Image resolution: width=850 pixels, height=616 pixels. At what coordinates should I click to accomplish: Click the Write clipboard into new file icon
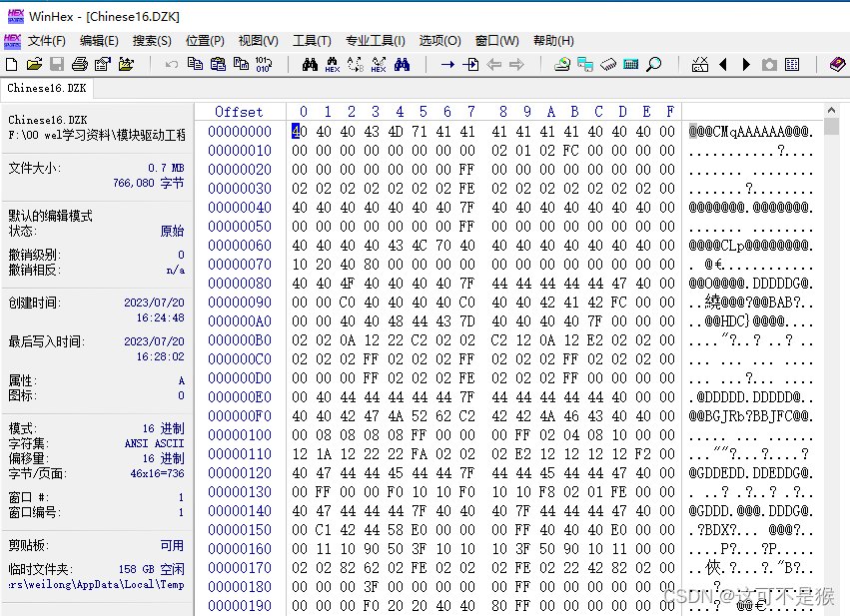[241, 65]
